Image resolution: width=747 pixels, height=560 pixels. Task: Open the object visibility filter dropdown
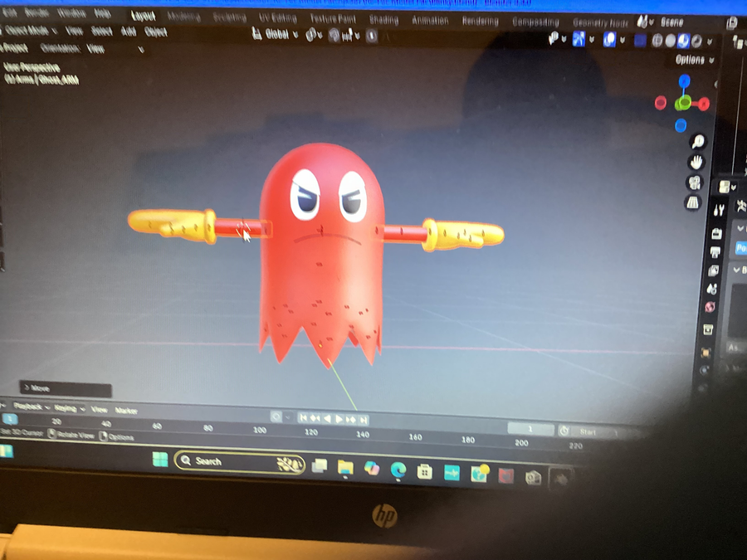556,38
